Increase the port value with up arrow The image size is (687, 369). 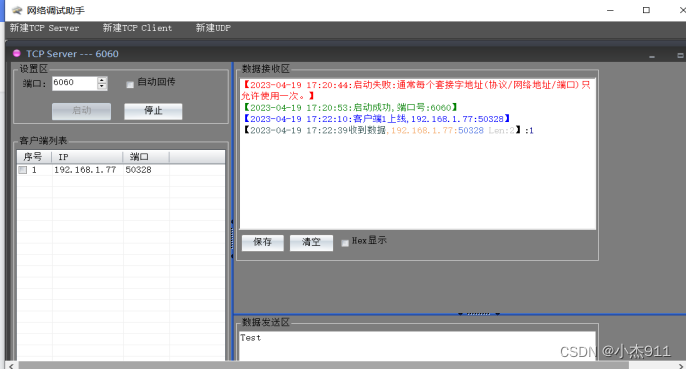click(x=102, y=80)
